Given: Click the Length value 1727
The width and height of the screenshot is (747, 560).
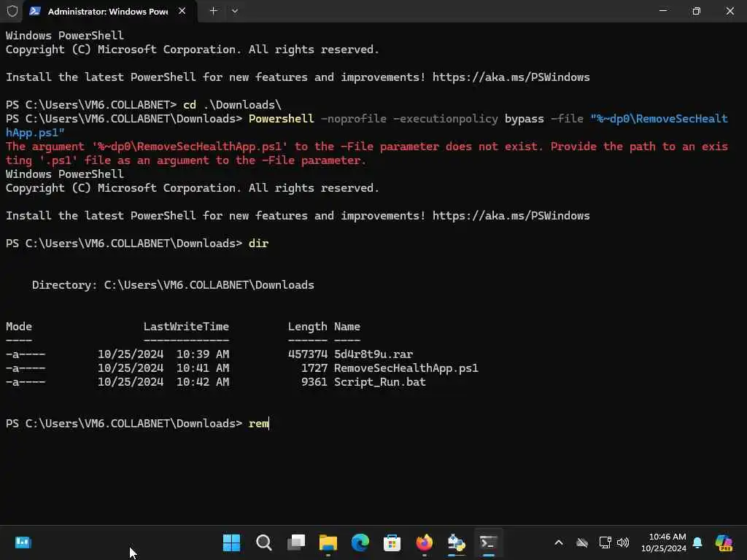Looking at the screenshot, I should tap(314, 368).
